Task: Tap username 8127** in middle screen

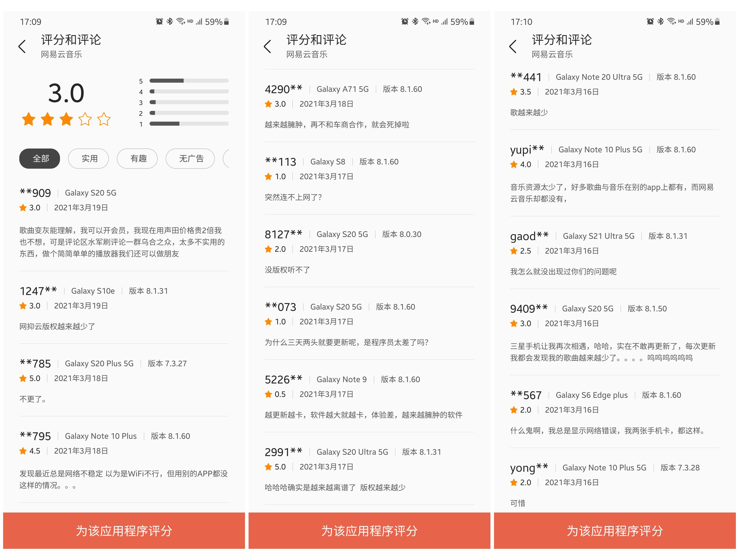Action: [x=283, y=234]
